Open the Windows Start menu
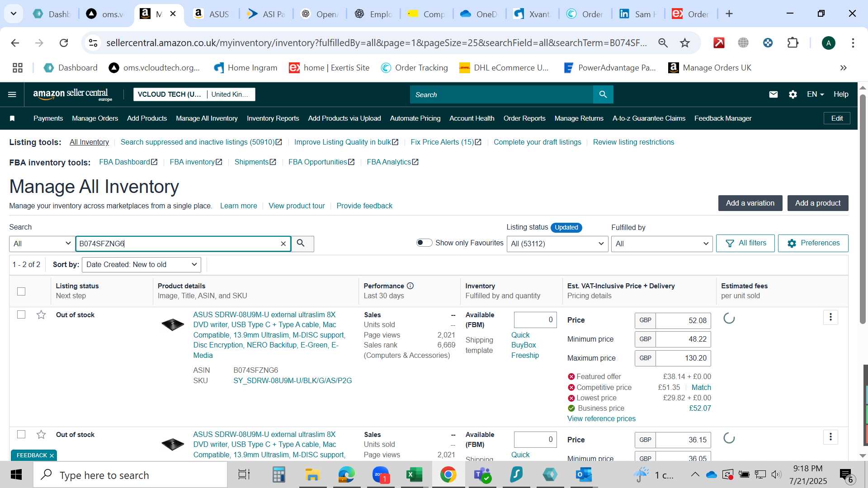 pyautogui.click(x=16, y=475)
